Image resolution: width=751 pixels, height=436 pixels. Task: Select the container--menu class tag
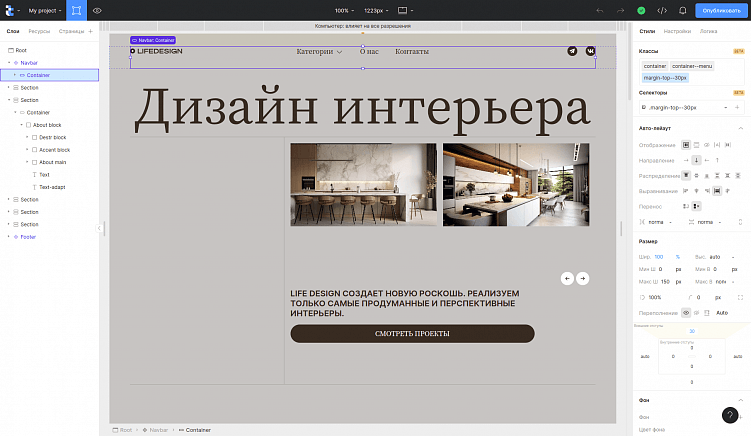[x=692, y=66]
